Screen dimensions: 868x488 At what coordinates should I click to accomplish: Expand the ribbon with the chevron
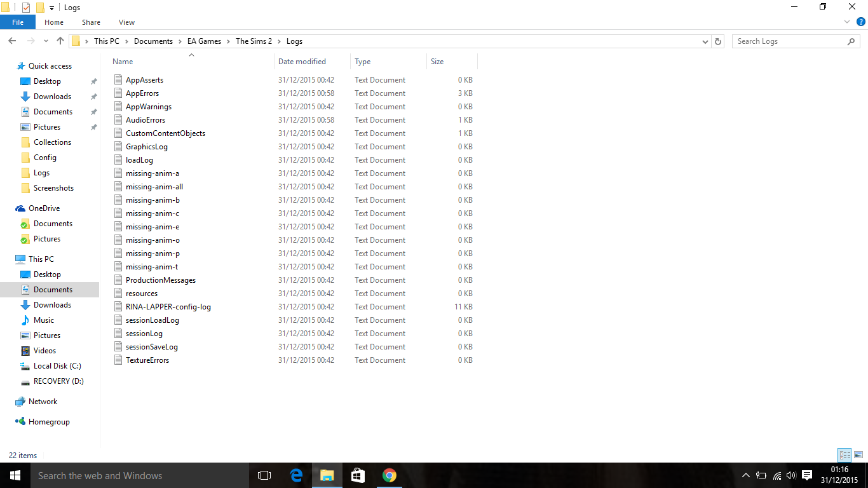point(846,22)
